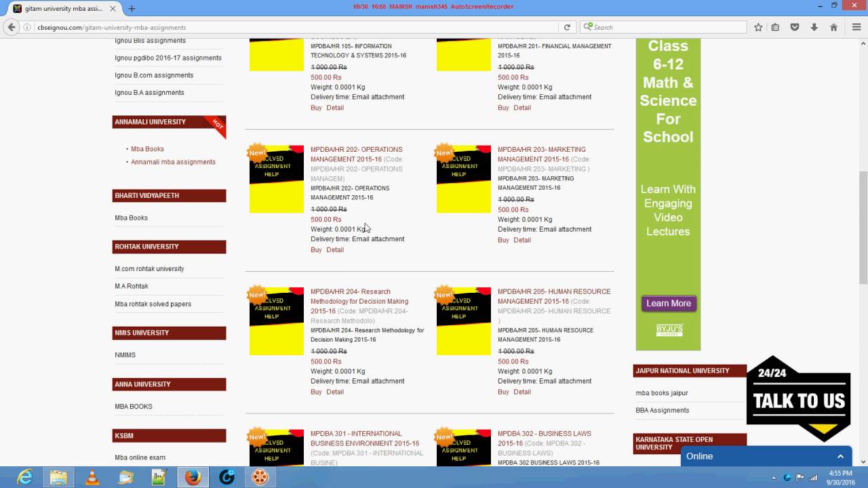Focus the browser Search box

pos(663,27)
